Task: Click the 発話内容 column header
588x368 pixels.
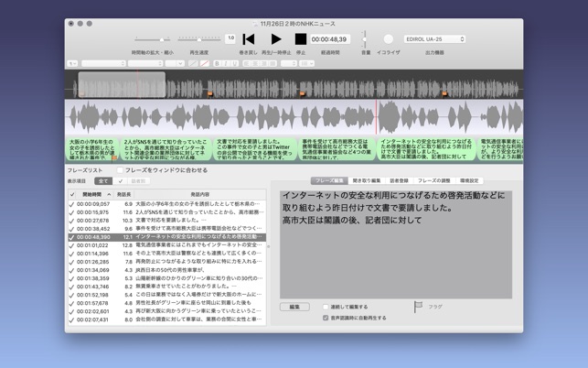Action: (200, 194)
